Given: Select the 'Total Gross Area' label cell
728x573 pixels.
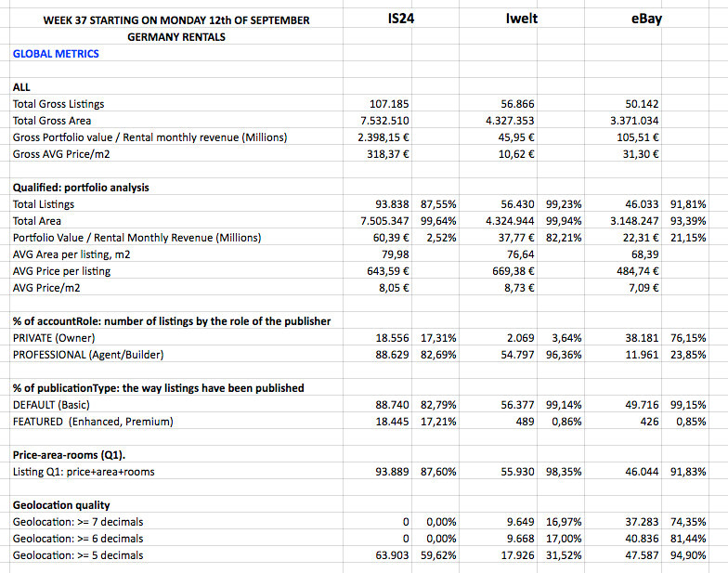Looking at the screenshot, I should [x=52, y=121].
